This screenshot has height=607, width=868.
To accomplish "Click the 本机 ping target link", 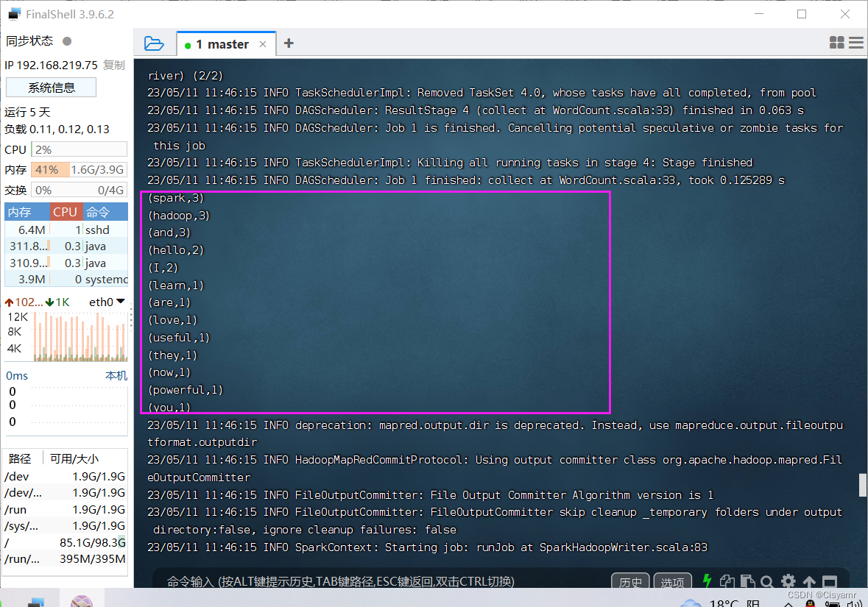I will [116, 376].
